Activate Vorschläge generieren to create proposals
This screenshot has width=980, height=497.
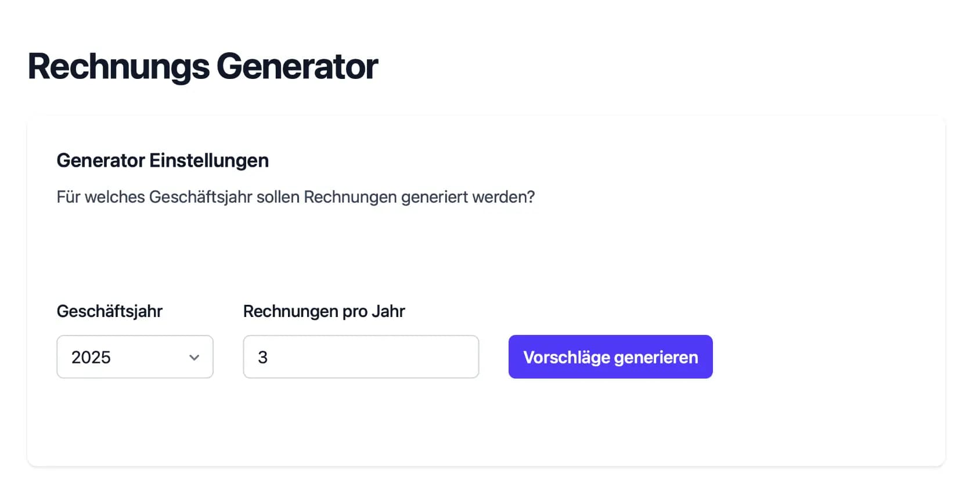pos(610,357)
